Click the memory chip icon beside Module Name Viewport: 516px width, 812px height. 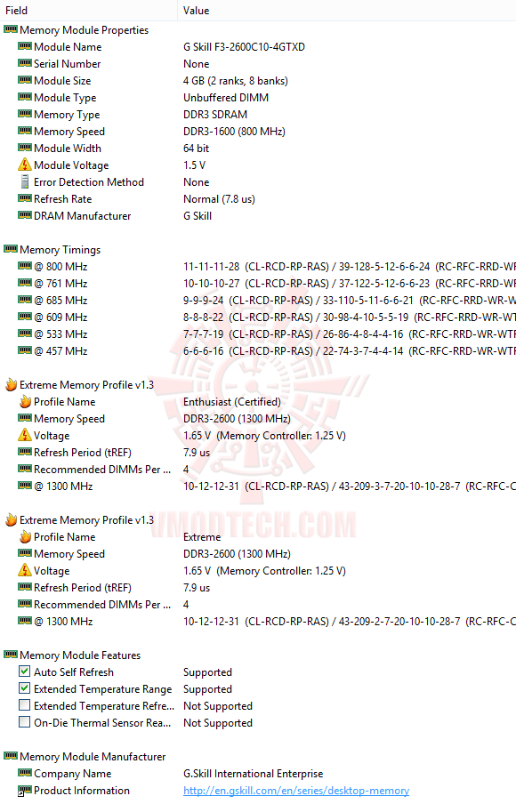click(25, 46)
